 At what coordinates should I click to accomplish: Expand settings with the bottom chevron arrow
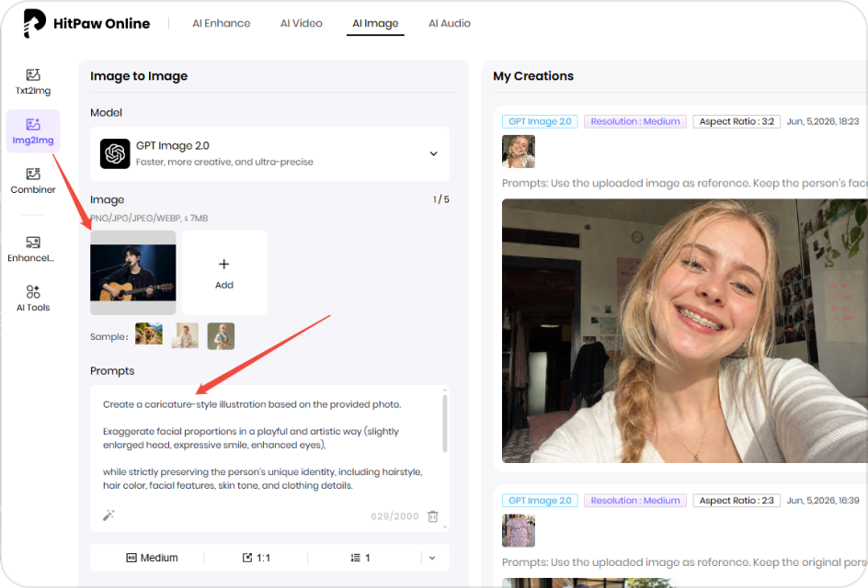tap(432, 558)
